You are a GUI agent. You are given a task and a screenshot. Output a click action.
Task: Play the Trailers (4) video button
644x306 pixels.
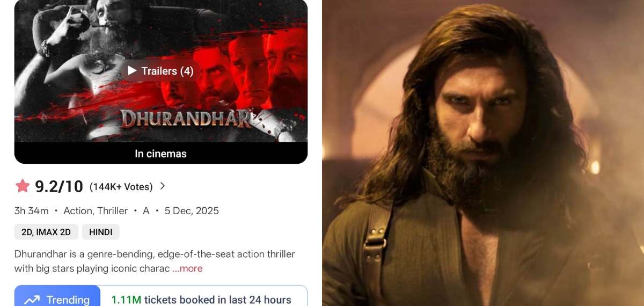coord(160,71)
